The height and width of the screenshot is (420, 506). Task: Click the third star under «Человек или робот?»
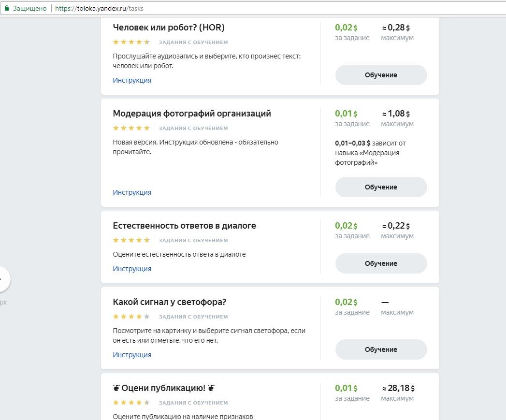(x=131, y=42)
